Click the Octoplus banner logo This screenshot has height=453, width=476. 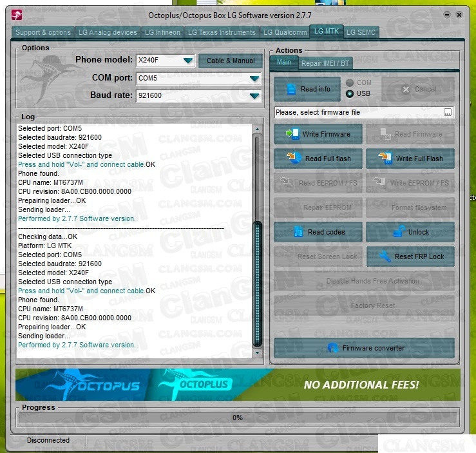[x=195, y=384]
